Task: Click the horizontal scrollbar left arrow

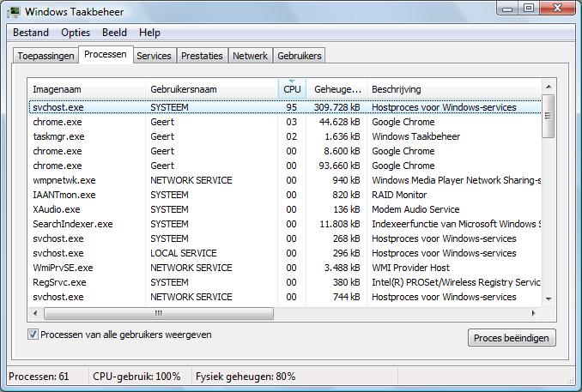Action: (x=35, y=313)
